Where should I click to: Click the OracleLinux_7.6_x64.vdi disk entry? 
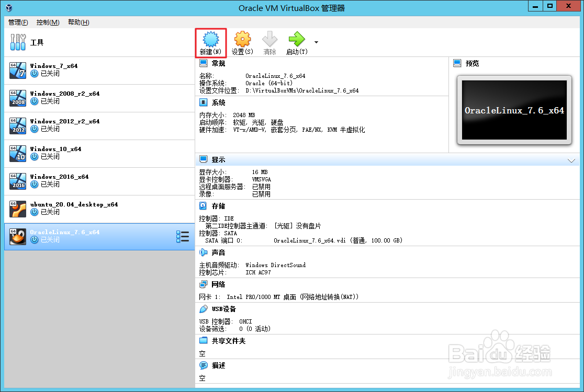point(338,240)
